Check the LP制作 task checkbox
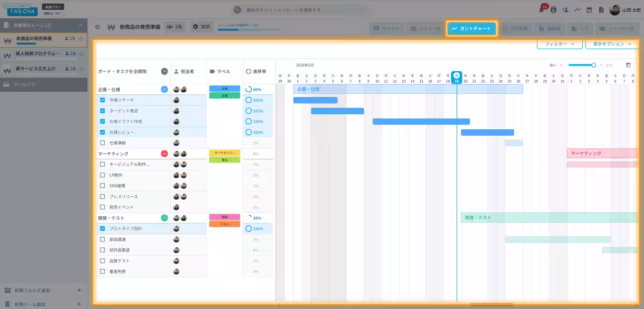 coord(103,175)
